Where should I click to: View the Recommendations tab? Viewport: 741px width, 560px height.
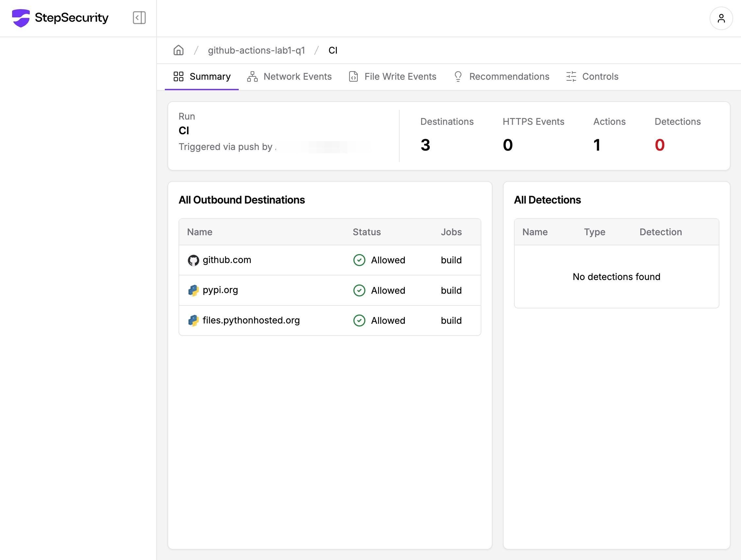502,77
